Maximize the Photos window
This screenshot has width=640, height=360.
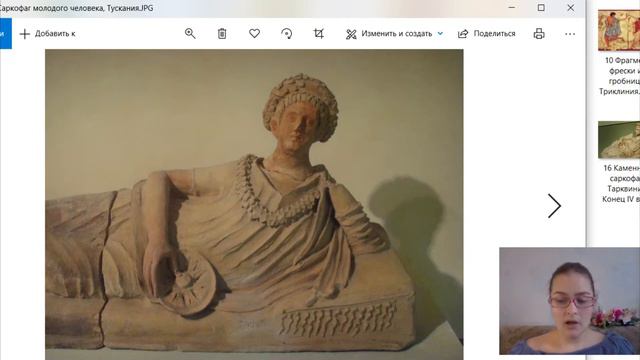[541, 7]
